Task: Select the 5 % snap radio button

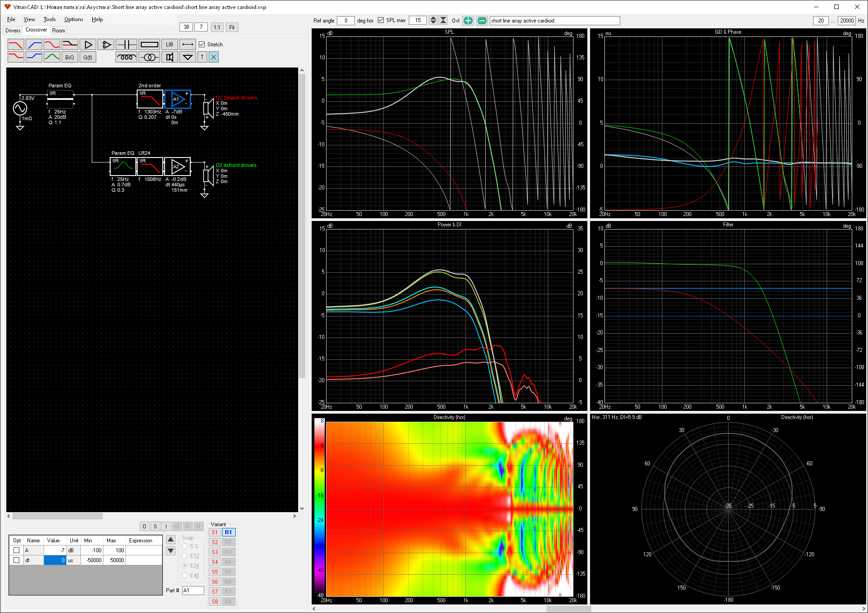Action: click(185, 546)
